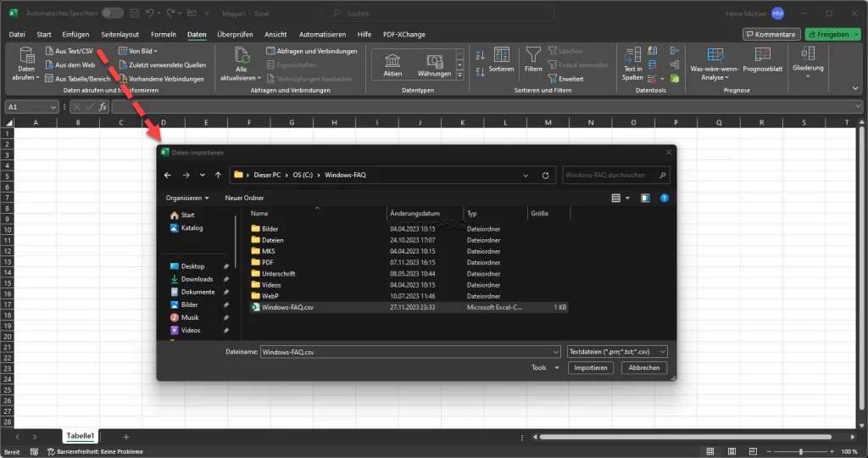The height and width of the screenshot is (458, 868).
Task: Switch to the Start tab
Action: coord(44,34)
